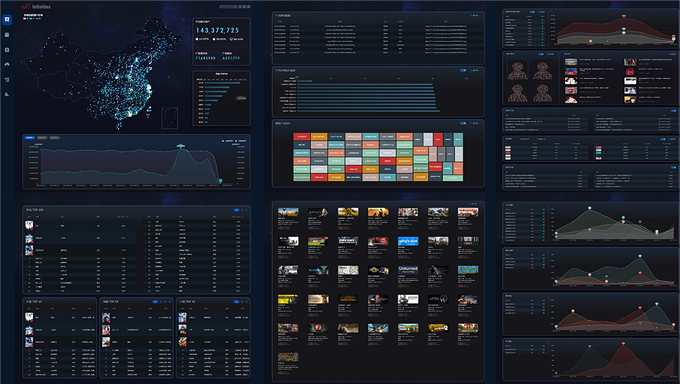
Task: Open the bar chart sidebar icon
Action: pos(7,94)
